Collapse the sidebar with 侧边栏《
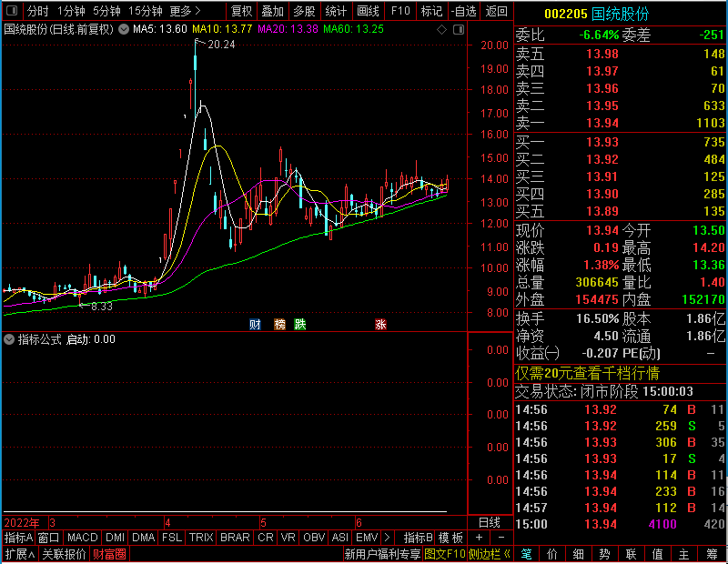The width and height of the screenshot is (728, 564). pos(490,554)
